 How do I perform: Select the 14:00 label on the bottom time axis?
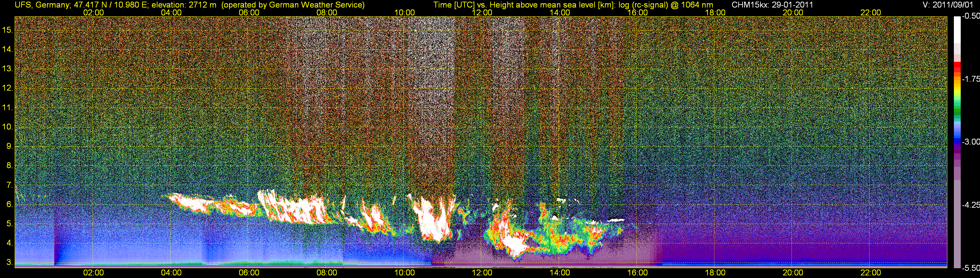pyautogui.click(x=560, y=273)
